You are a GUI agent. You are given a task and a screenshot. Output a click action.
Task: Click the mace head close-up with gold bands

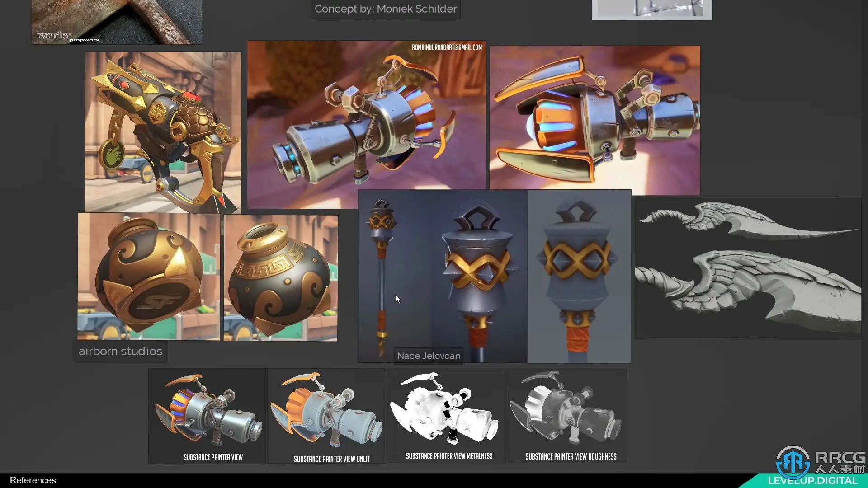pos(479,271)
